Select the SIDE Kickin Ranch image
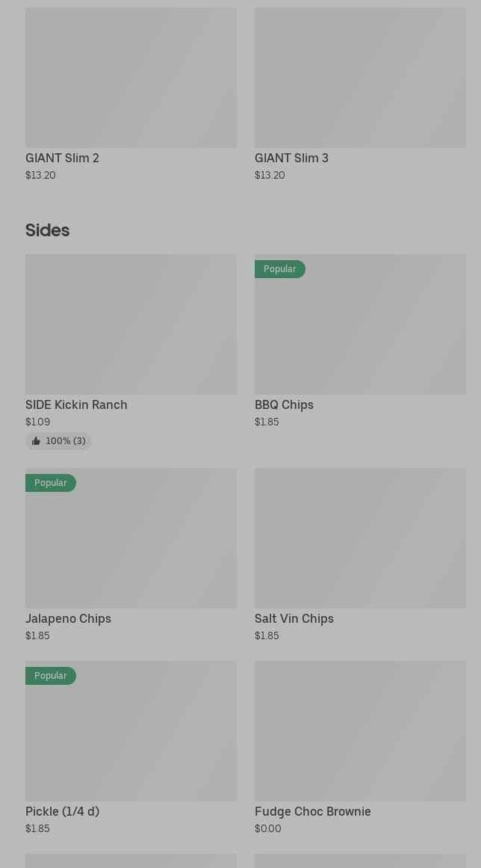 coord(131,324)
